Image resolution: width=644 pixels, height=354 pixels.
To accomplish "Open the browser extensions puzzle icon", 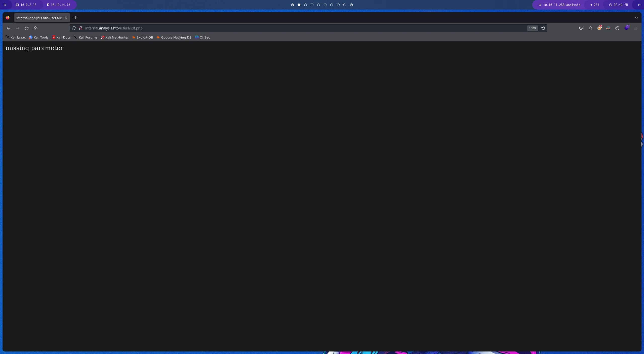I will coord(590,28).
